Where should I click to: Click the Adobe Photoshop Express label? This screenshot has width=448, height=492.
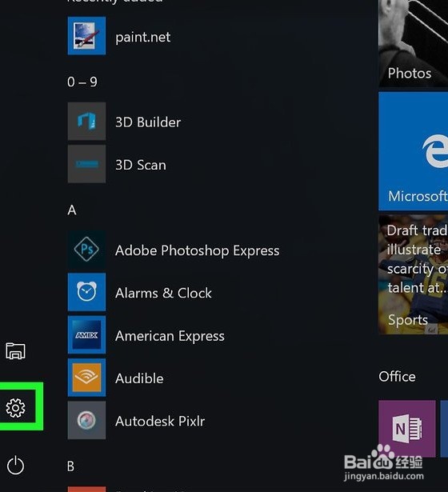[x=198, y=250]
